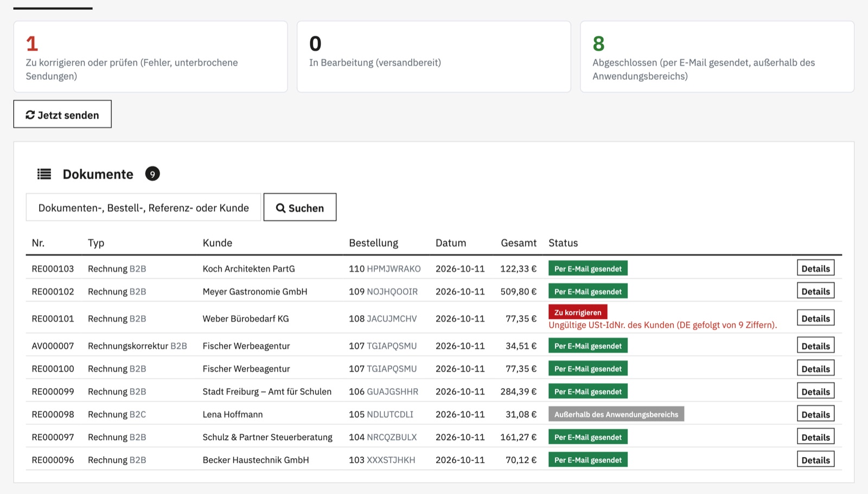Viewport: 868px width, 494px height.
Task: Open Details for invoice RE000101
Action: [815, 318]
